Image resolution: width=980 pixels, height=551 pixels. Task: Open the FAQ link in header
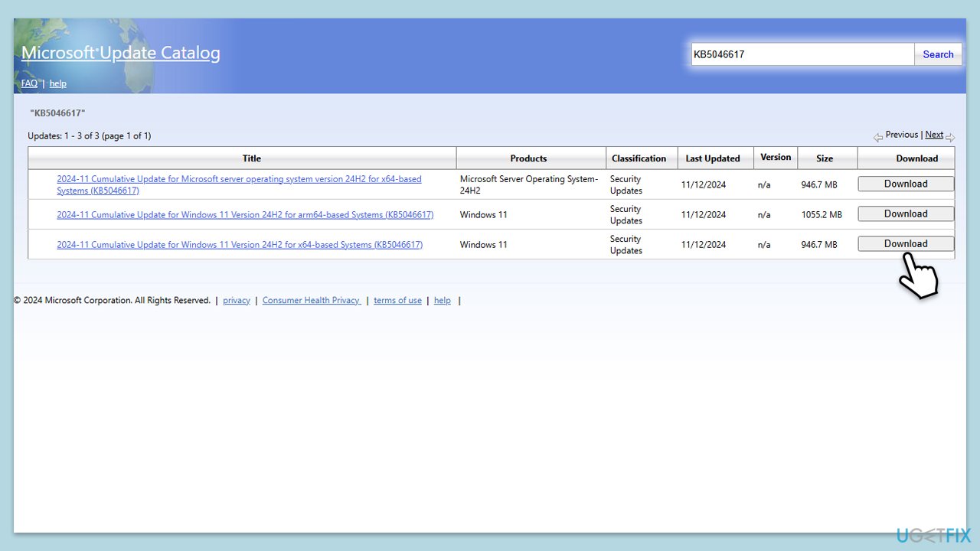click(x=29, y=83)
